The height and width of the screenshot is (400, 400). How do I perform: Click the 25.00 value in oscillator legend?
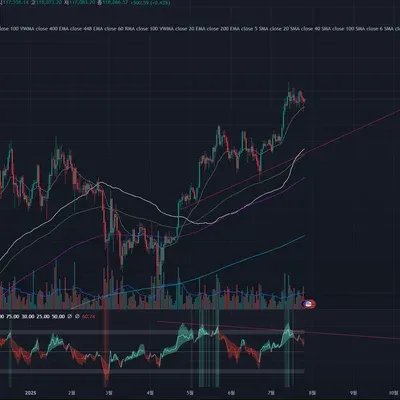point(43,316)
